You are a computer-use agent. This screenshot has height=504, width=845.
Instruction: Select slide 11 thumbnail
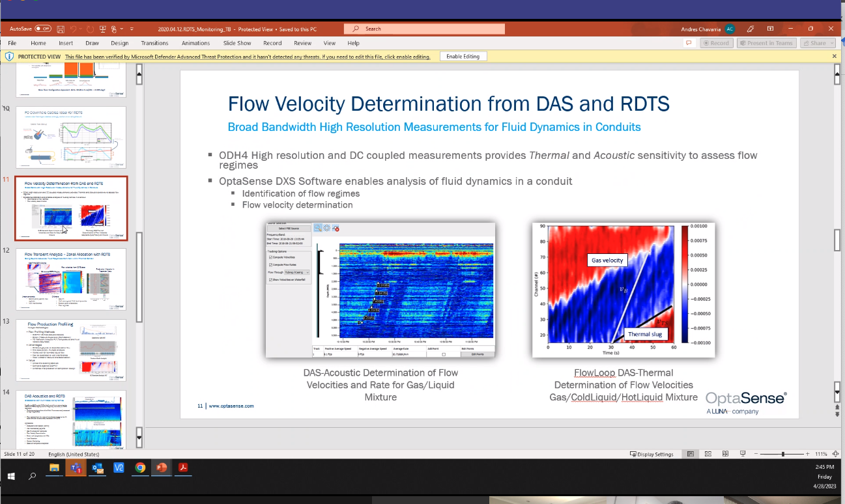[x=71, y=208]
